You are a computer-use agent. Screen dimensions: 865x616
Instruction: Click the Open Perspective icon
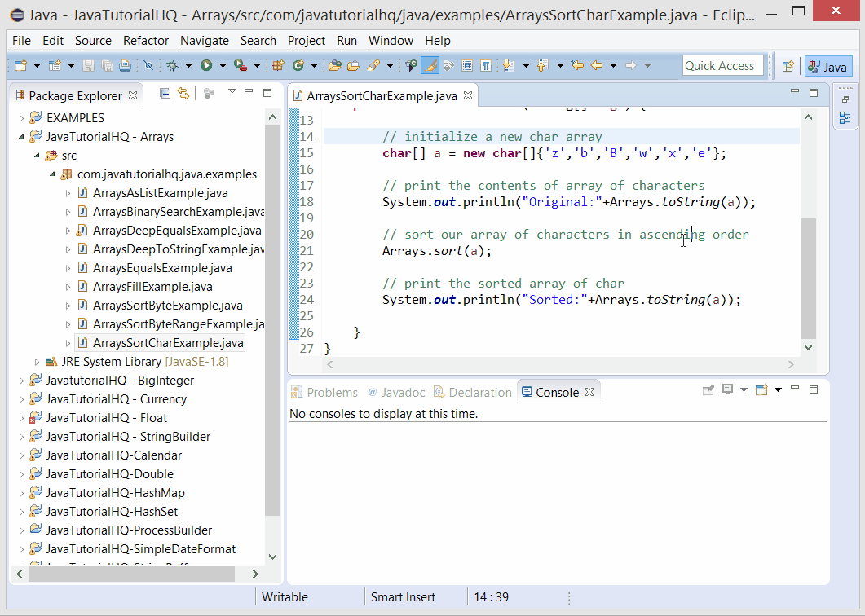click(788, 66)
